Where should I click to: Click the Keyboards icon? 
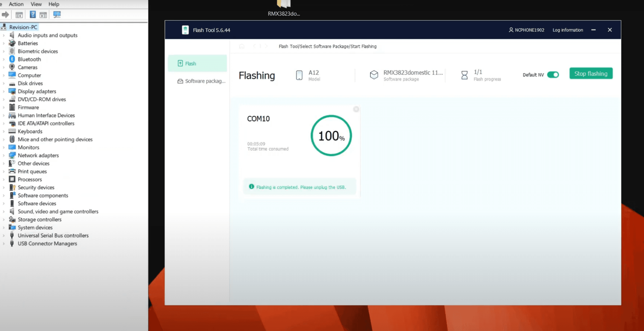tap(12, 131)
